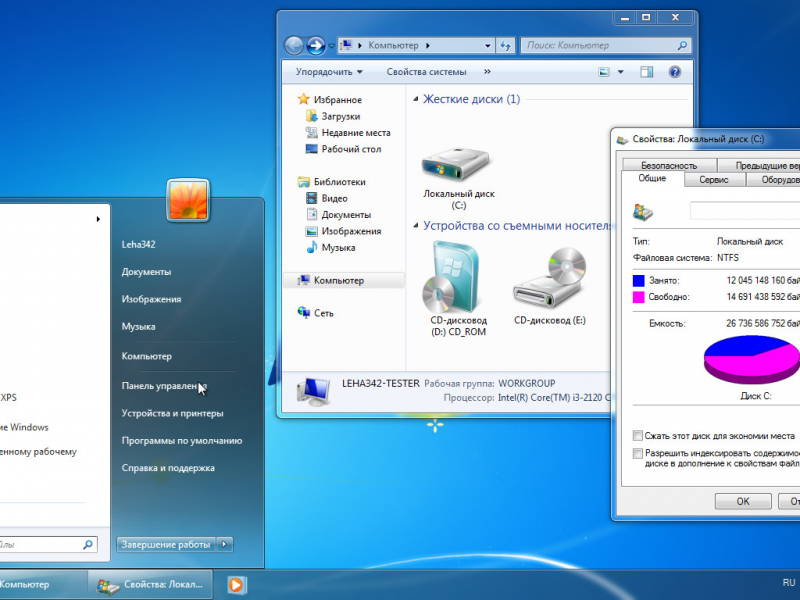Image resolution: width=800 pixels, height=600 pixels.
Task: Select Избранное star in navigation pane
Action: coord(304,99)
